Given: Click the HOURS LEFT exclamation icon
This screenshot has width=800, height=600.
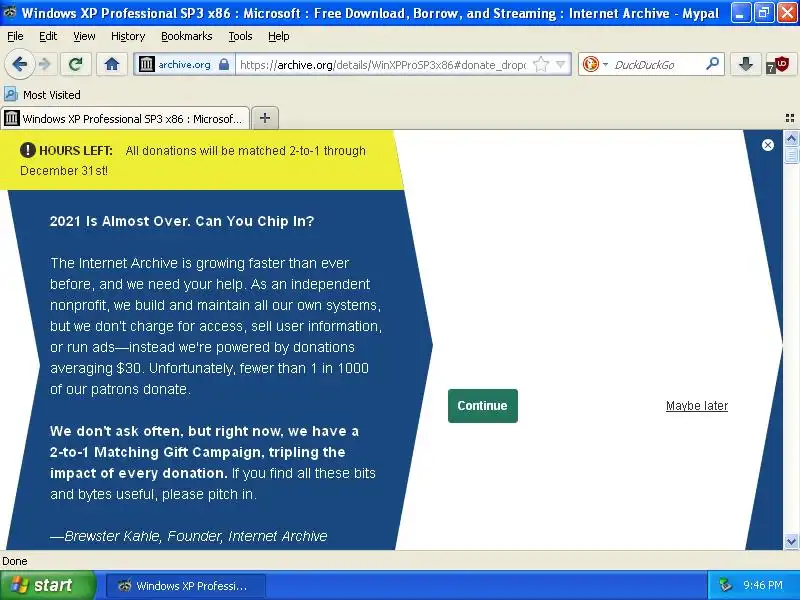Looking at the screenshot, I should 28,150.
